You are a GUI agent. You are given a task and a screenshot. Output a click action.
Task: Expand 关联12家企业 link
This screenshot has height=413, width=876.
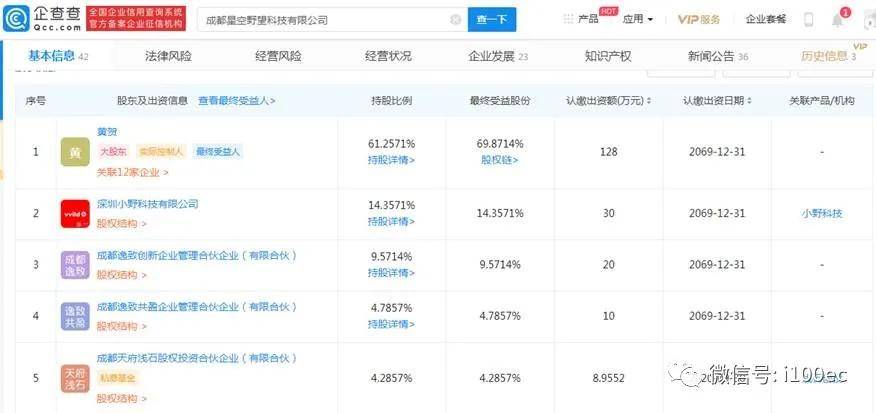[x=133, y=173]
